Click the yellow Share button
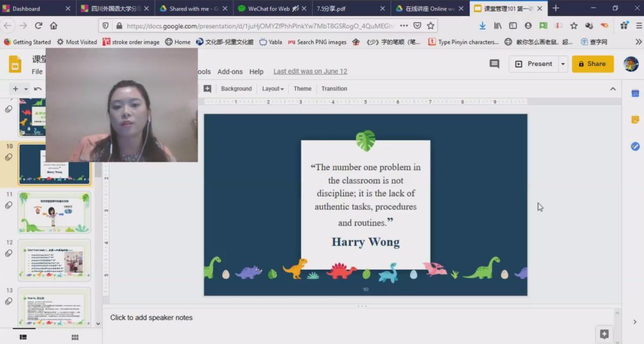644x344 pixels. [592, 64]
